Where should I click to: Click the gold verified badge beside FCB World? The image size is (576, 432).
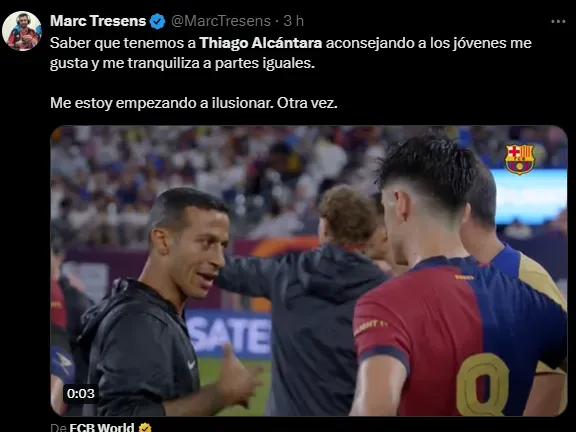tap(145, 427)
